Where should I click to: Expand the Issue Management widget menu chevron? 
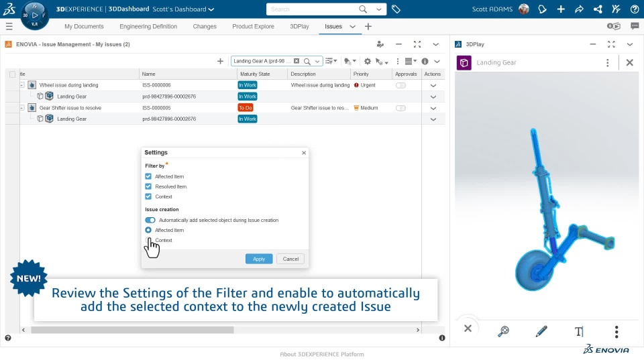[436, 44]
